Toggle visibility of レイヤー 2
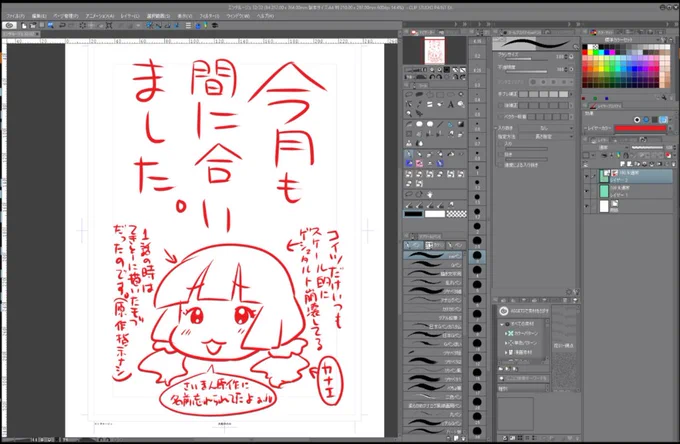The height and width of the screenshot is (444, 680). [586, 176]
